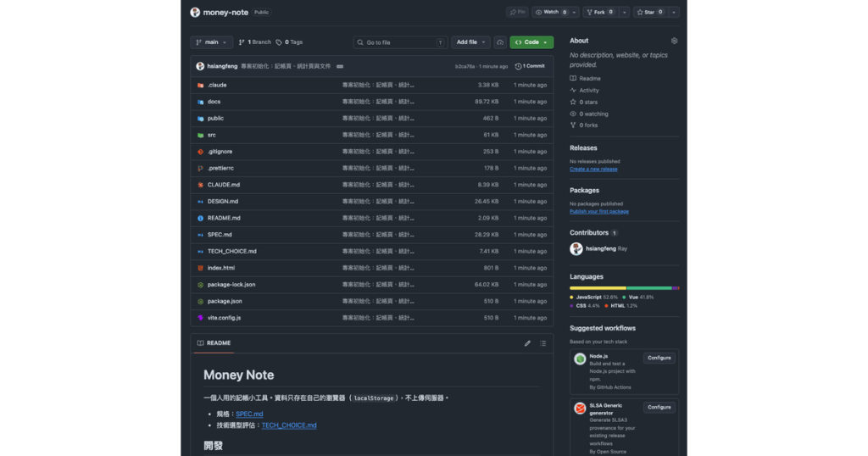Open Readme link in About sidebar
Screen dimensions: 868x456
(x=585, y=79)
